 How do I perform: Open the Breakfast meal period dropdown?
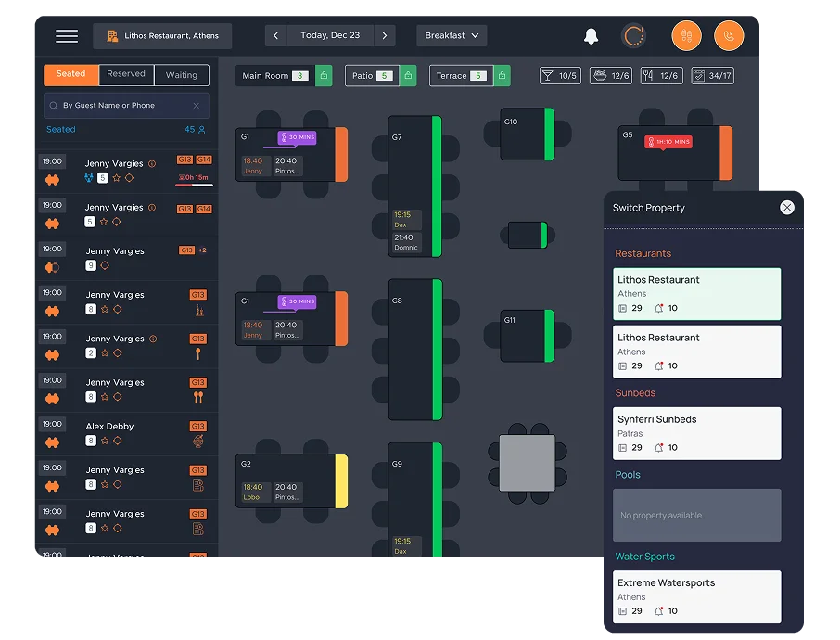(x=452, y=35)
